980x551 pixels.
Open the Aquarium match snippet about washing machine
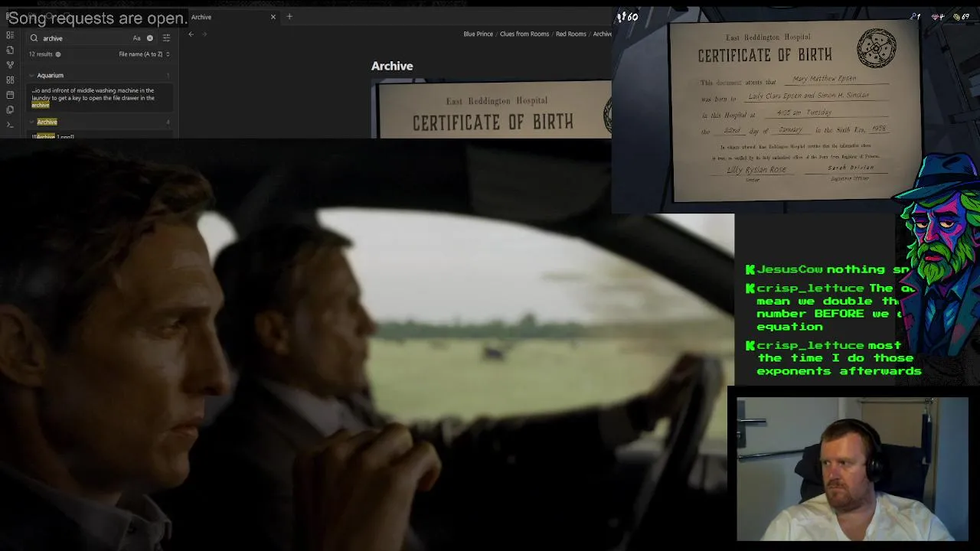(101, 97)
